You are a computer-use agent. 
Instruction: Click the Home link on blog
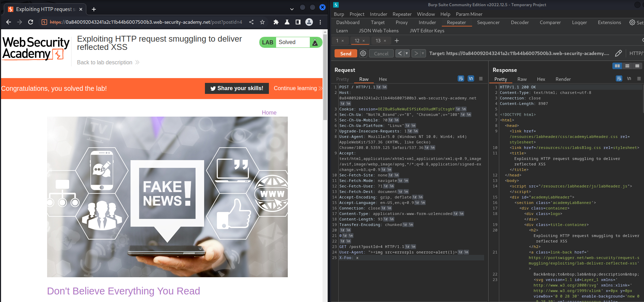(x=269, y=112)
